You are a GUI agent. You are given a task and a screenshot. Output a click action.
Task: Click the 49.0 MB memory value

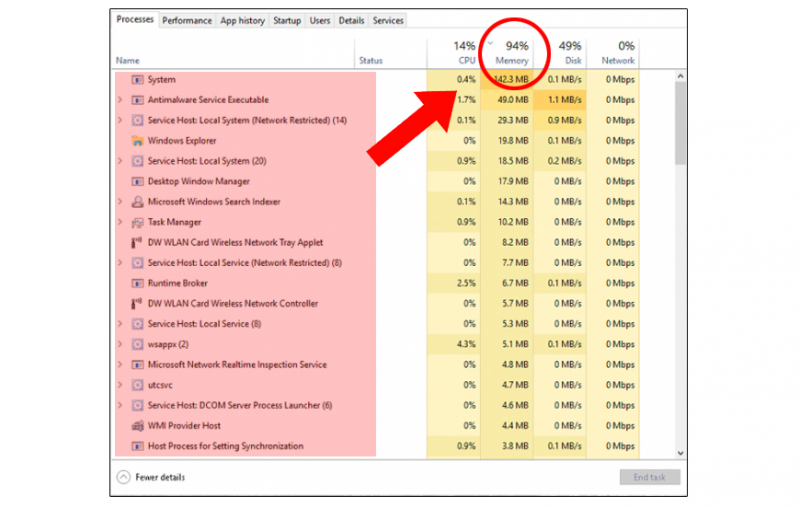[x=513, y=100]
